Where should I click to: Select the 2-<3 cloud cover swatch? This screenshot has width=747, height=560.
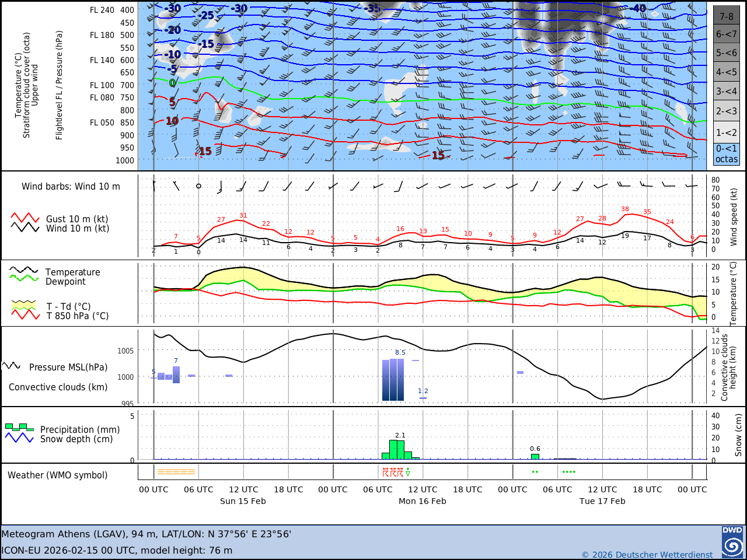(x=726, y=111)
